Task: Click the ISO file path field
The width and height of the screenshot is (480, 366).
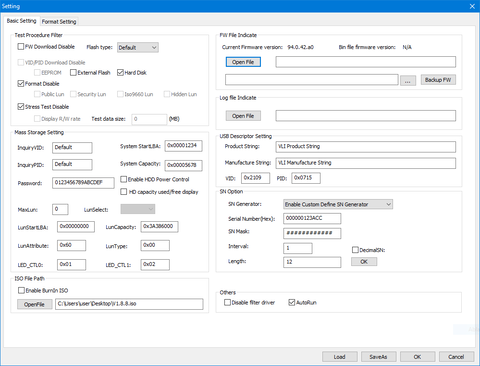Action: (129, 304)
